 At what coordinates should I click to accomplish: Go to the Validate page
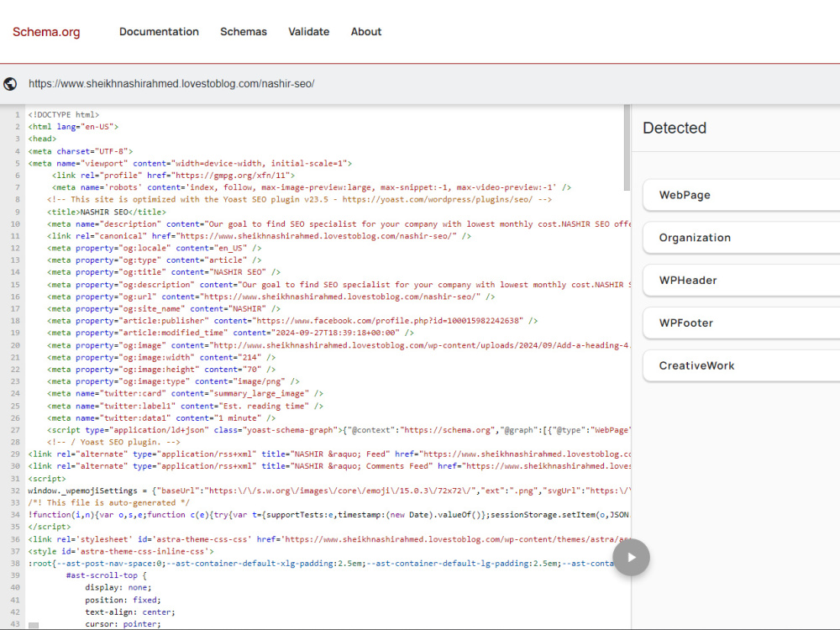pyautogui.click(x=308, y=32)
